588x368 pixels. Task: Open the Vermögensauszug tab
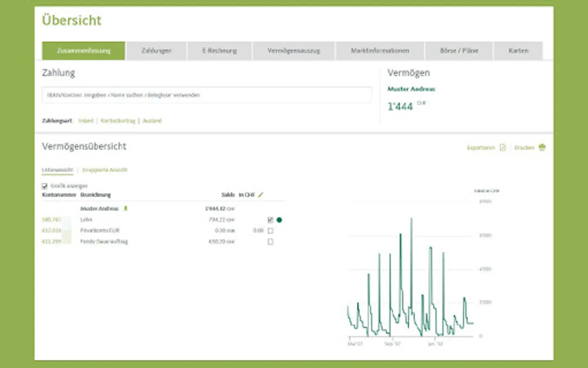pyautogui.click(x=294, y=51)
